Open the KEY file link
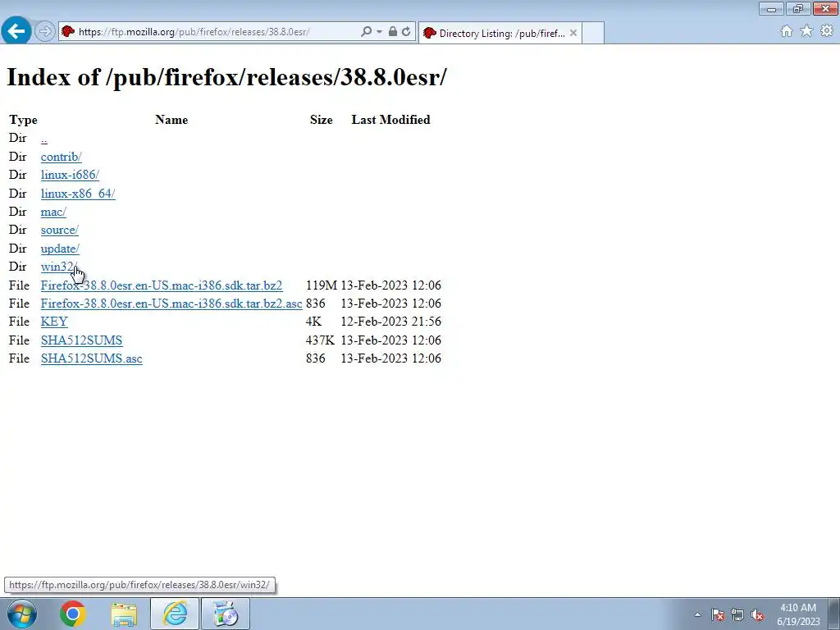Image resolution: width=840 pixels, height=630 pixels. click(x=54, y=322)
